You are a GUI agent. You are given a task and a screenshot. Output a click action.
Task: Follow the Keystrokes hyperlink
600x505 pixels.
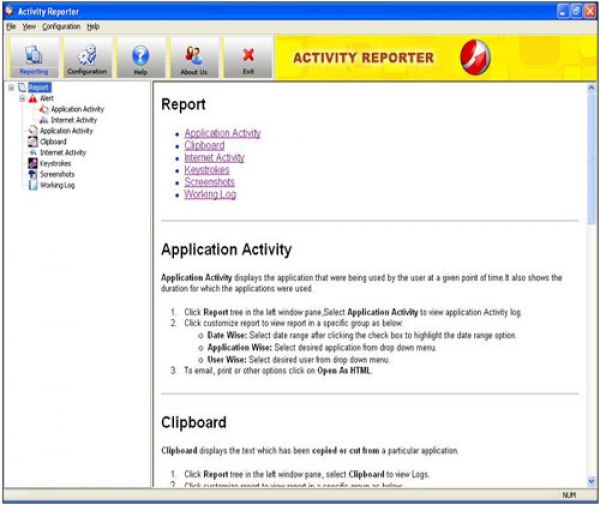tap(207, 170)
